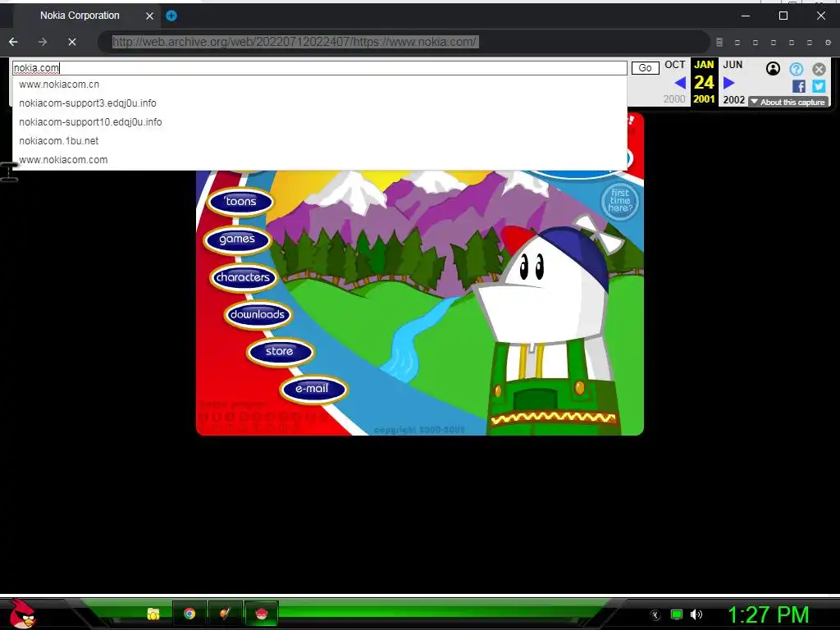This screenshot has height=630, width=840.
Task: Click the 1:27 PM taskbar clock
Action: [768, 615]
